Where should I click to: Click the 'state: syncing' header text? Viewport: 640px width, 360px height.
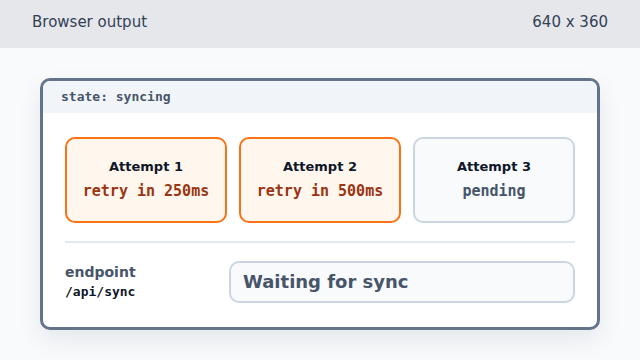click(116, 97)
